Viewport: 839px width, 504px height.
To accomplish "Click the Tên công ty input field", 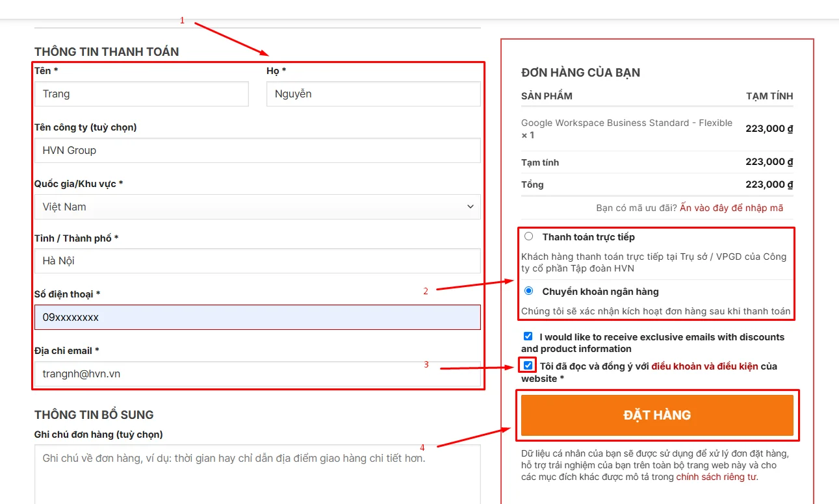I will pos(257,151).
